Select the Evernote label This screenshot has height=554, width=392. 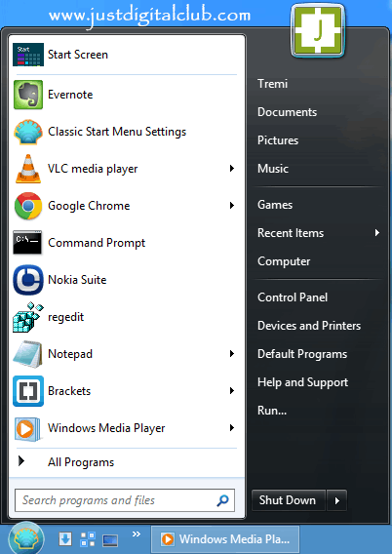point(70,95)
